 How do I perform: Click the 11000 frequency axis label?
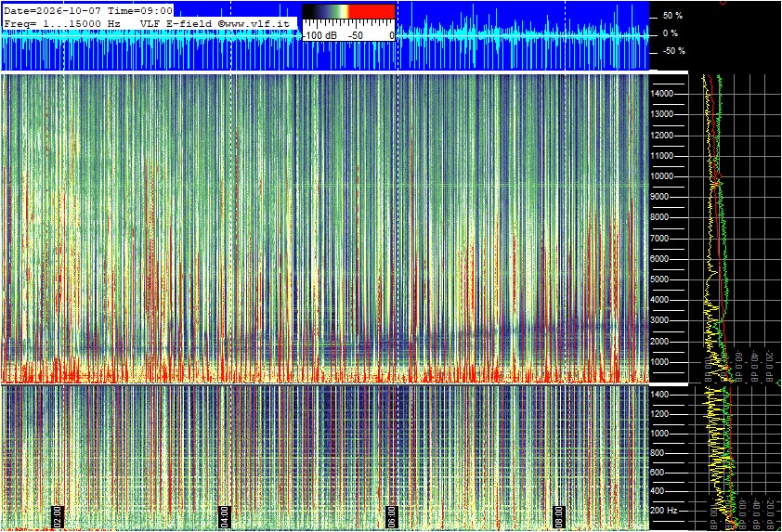662,156
